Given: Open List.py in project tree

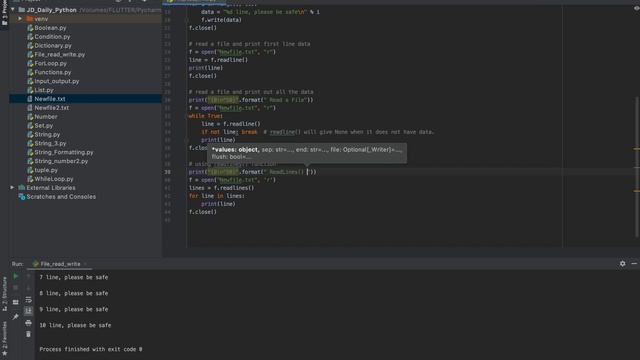Looking at the screenshot, I should pyautogui.click(x=44, y=90).
